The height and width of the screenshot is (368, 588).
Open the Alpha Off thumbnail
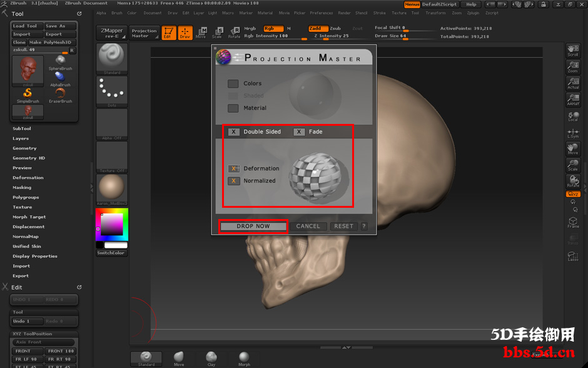click(x=112, y=124)
